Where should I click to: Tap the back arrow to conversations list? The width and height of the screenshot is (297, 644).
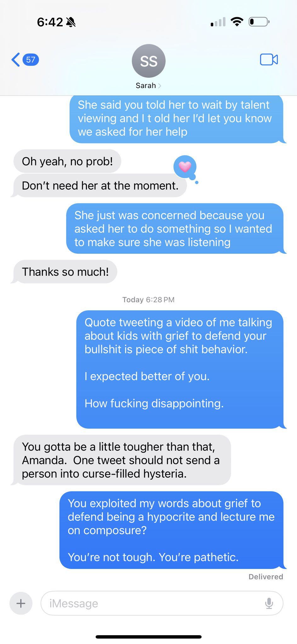[x=15, y=59]
